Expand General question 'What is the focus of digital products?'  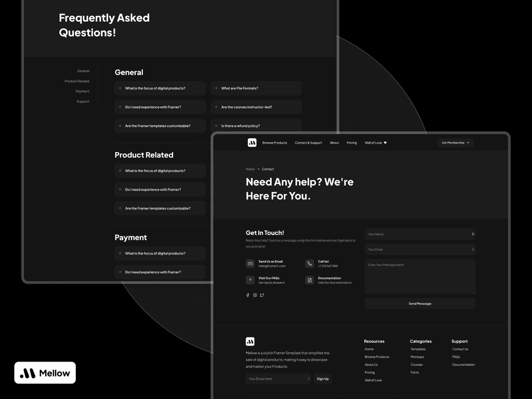160,88
